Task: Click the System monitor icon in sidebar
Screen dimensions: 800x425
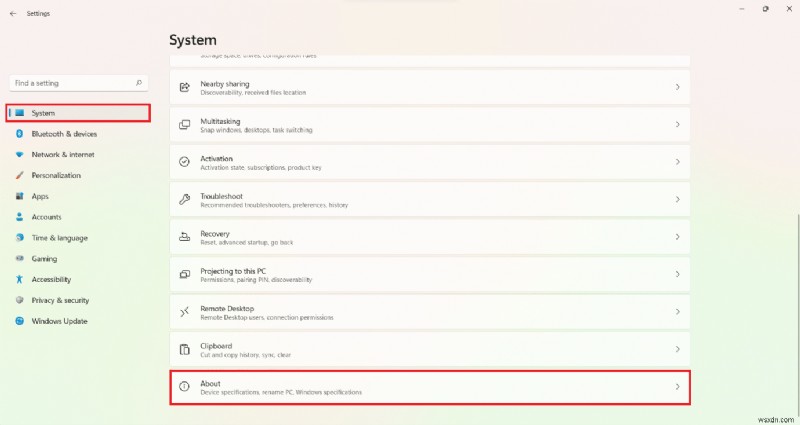Action: point(19,113)
